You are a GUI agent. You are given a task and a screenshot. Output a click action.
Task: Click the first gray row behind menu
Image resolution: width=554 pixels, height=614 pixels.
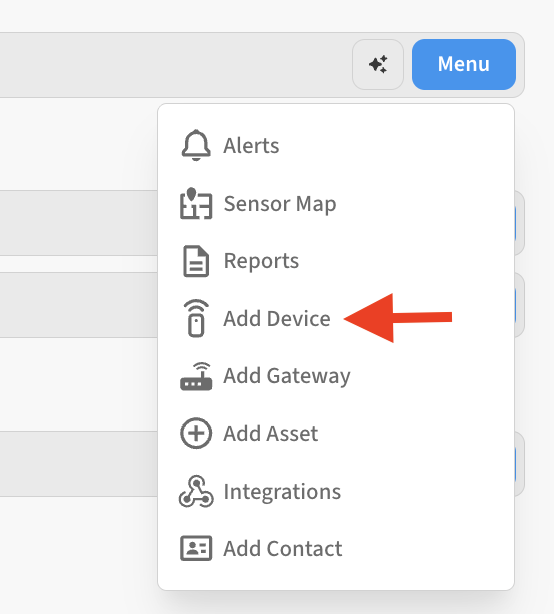tap(78, 223)
